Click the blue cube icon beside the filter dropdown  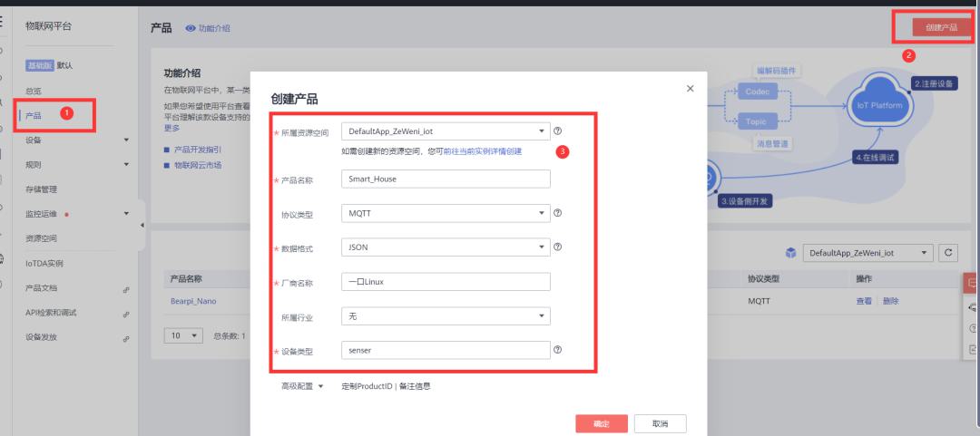[790, 253]
